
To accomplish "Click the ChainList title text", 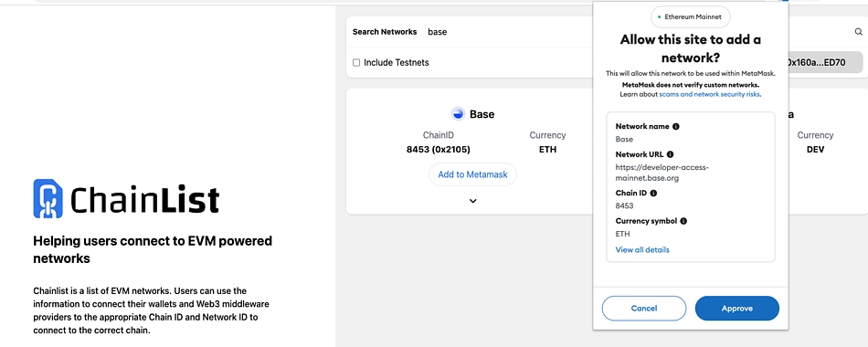I will 144,200.
